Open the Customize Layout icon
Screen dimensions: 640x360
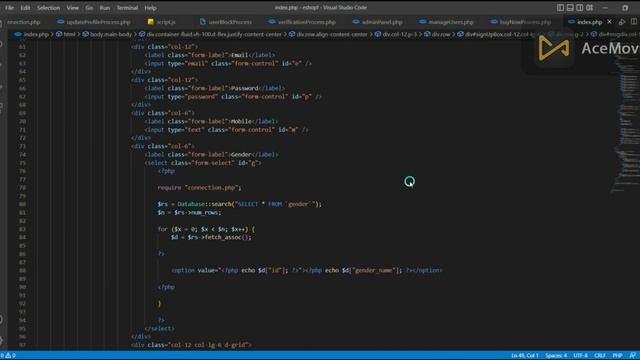tap(589, 7)
